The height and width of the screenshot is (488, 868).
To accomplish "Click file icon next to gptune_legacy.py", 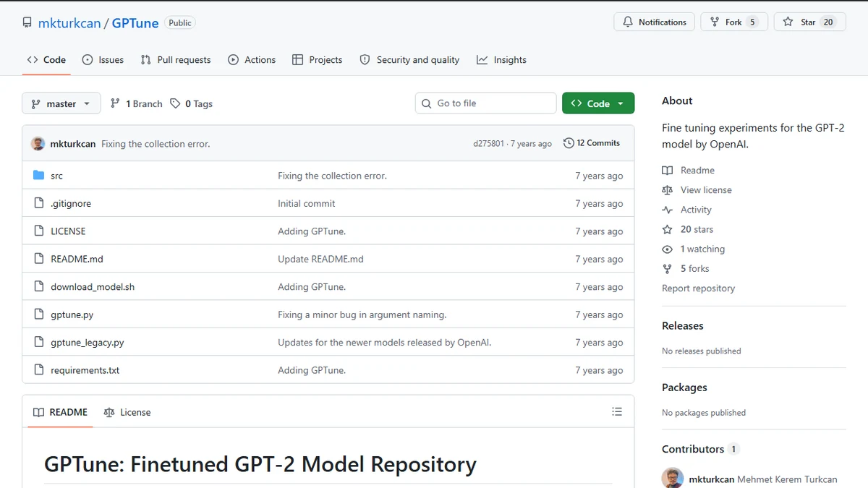I will (39, 342).
